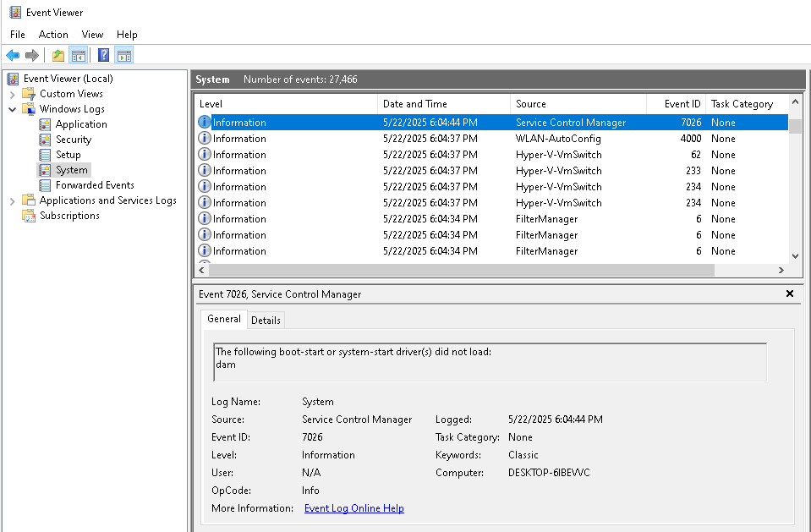Click the Keywords value Classic
This screenshot has width=811, height=532.
[523, 455]
